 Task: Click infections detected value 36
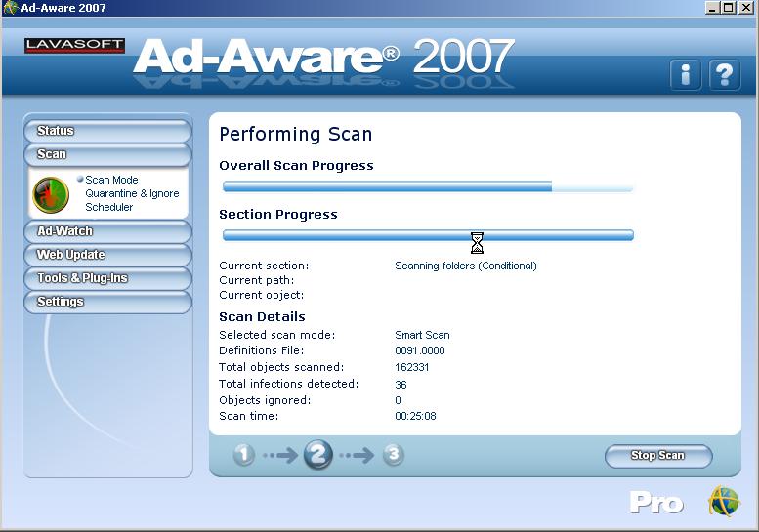401,385
